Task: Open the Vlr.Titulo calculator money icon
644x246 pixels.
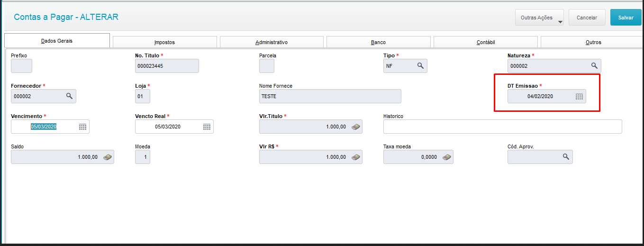Action: (x=355, y=127)
